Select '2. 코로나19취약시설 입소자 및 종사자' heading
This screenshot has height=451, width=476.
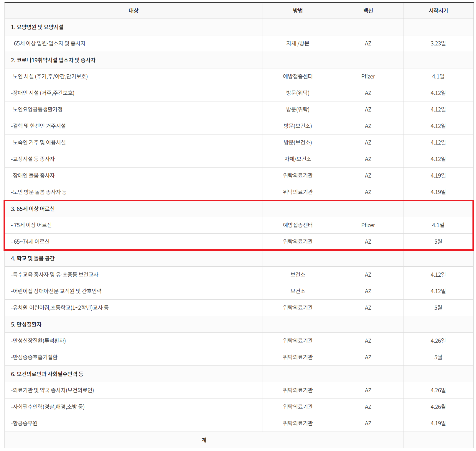click(53, 60)
